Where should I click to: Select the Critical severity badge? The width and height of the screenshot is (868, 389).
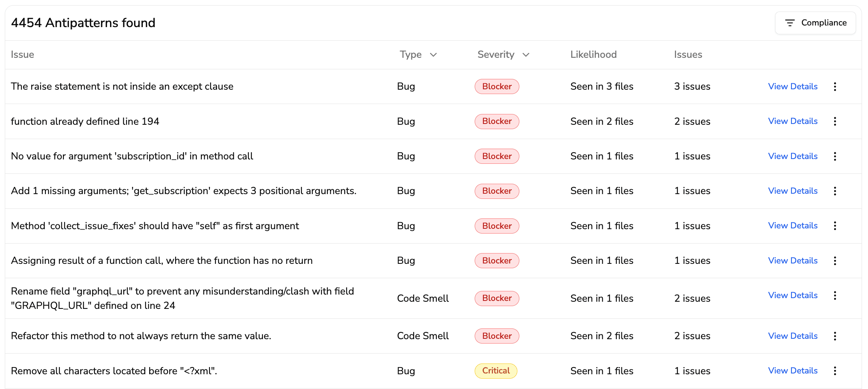coord(496,371)
